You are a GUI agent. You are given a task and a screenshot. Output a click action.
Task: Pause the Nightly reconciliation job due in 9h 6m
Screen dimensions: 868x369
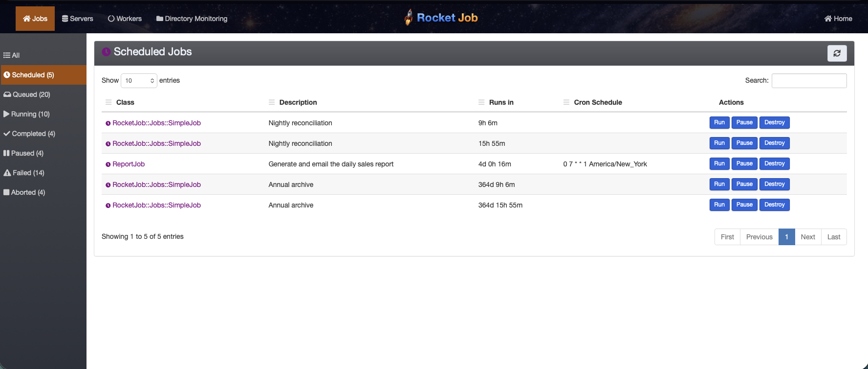(x=744, y=122)
